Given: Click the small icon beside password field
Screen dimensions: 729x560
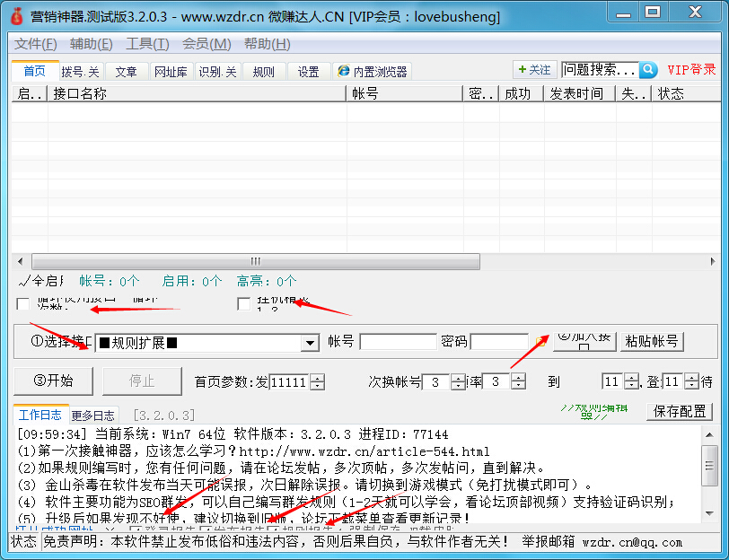Looking at the screenshot, I should point(540,342).
